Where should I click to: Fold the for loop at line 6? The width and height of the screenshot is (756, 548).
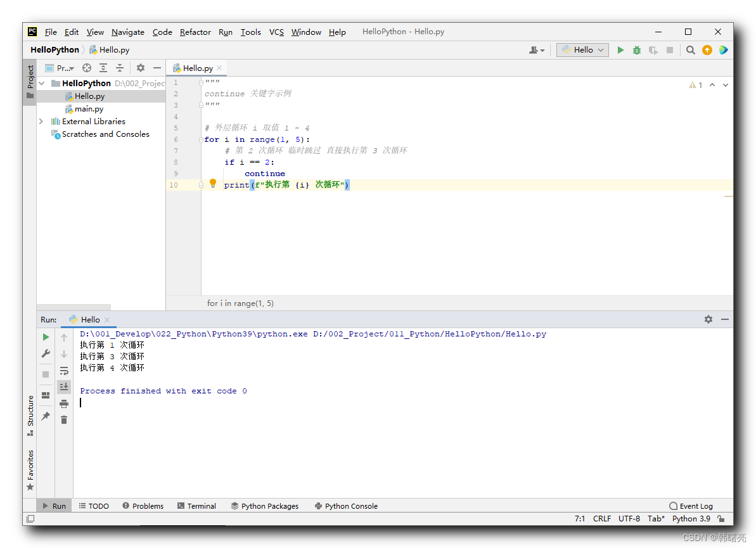[201, 140]
